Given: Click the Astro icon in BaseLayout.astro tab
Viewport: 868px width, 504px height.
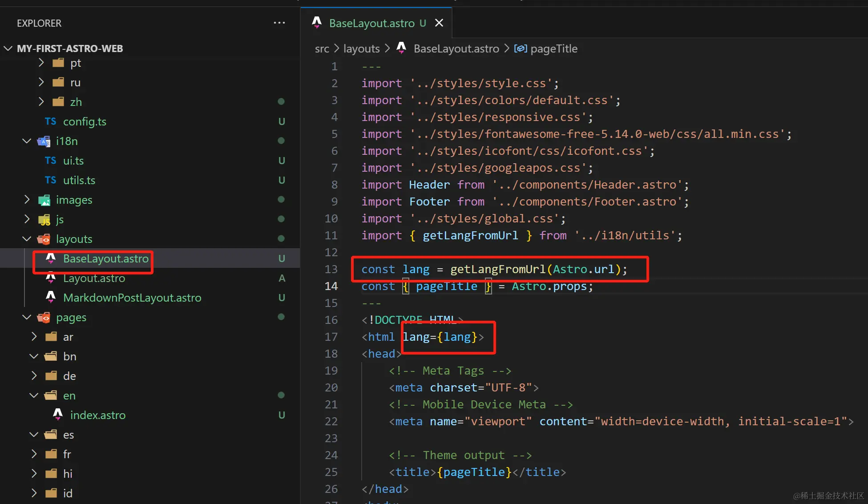Looking at the screenshot, I should [317, 23].
